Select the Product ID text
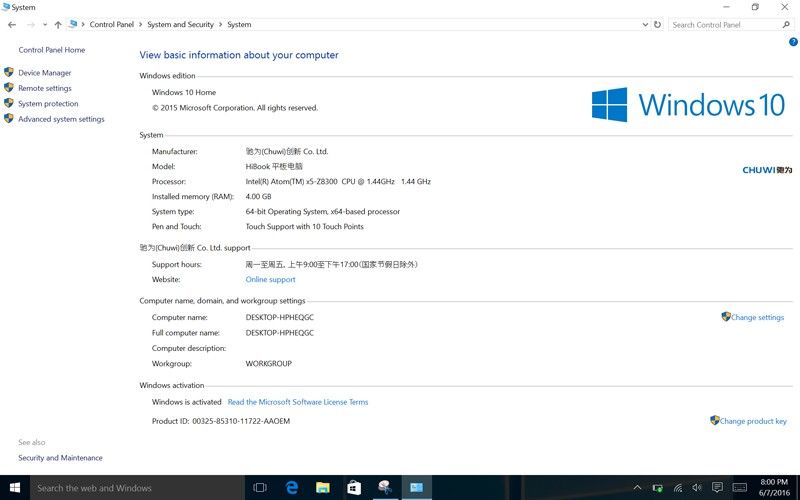 point(221,421)
